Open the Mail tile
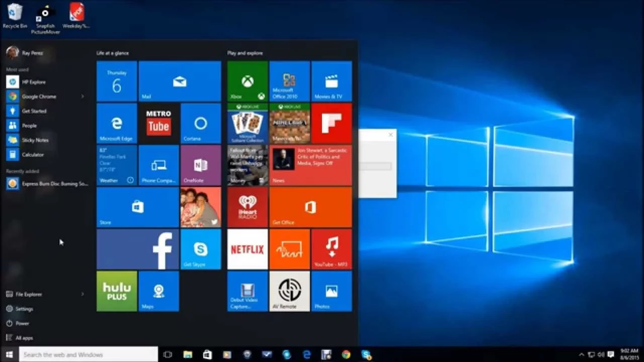Image resolution: width=644 pixels, height=362 pixels. (x=180, y=81)
